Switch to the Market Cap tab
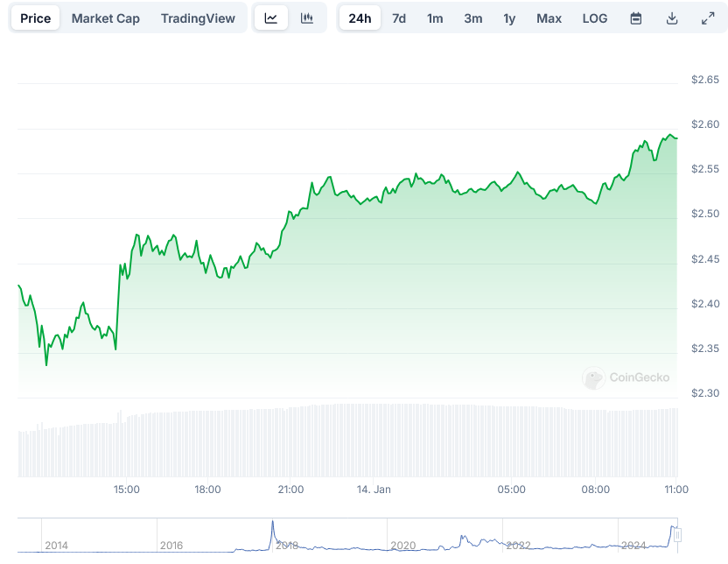The image size is (728, 564). (106, 18)
